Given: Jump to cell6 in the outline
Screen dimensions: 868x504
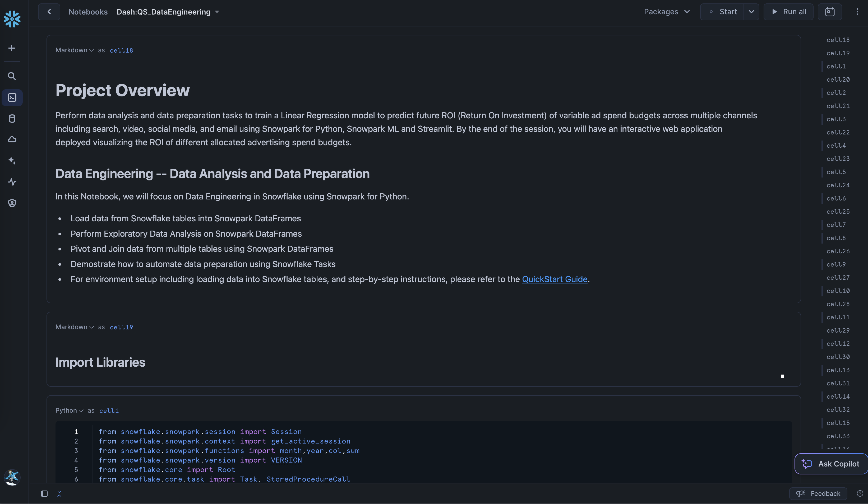Looking at the screenshot, I should (x=836, y=198).
